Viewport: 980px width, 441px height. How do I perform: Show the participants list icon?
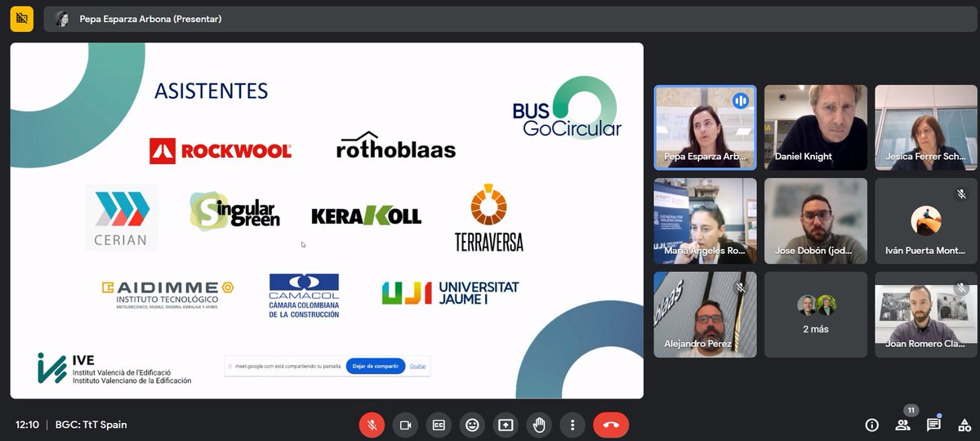pos(902,425)
